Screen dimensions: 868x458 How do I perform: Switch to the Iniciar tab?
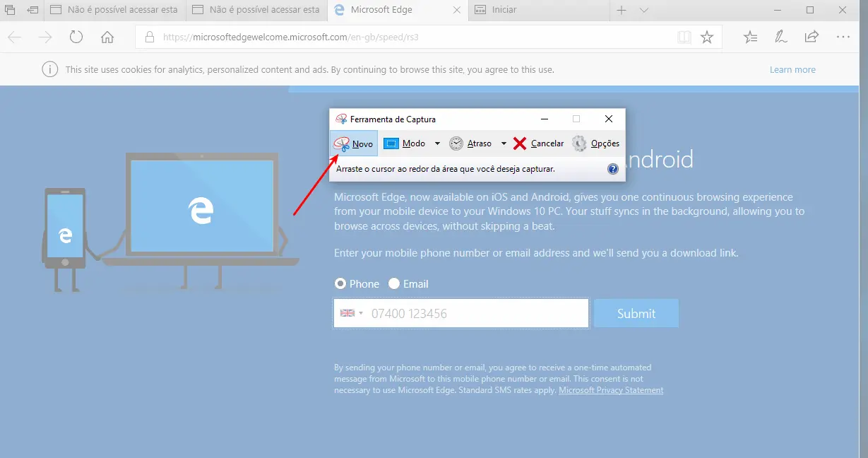click(538, 10)
